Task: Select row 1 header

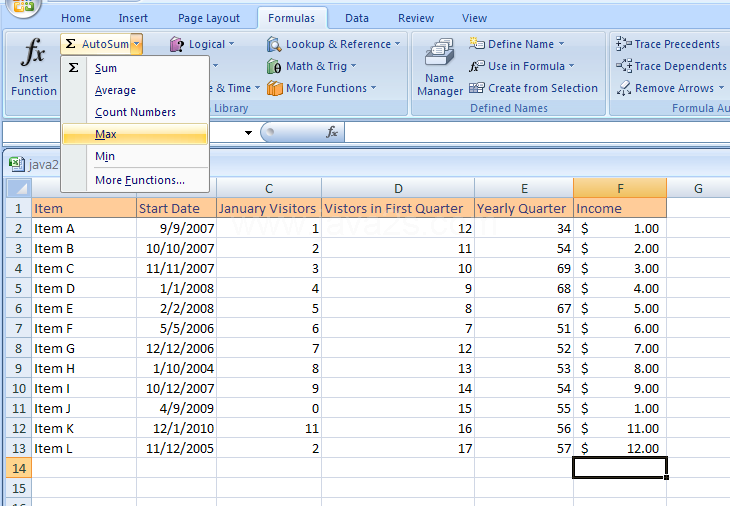Action: point(19,208)
